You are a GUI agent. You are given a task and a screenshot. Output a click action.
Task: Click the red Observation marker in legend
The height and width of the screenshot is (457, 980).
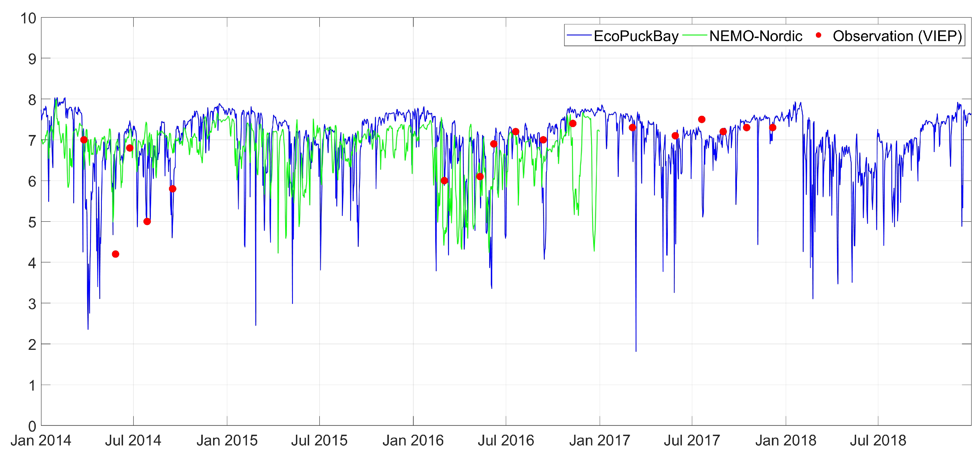point(818,36)
